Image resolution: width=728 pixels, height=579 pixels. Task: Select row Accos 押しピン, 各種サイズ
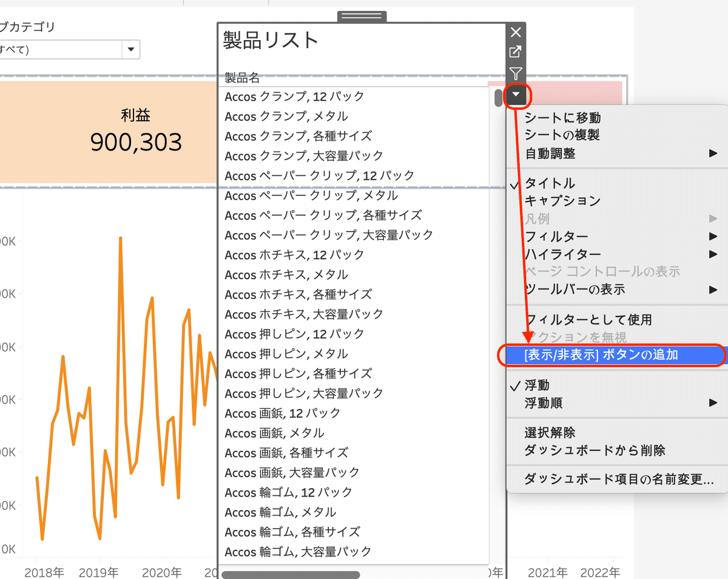point(298,374)
